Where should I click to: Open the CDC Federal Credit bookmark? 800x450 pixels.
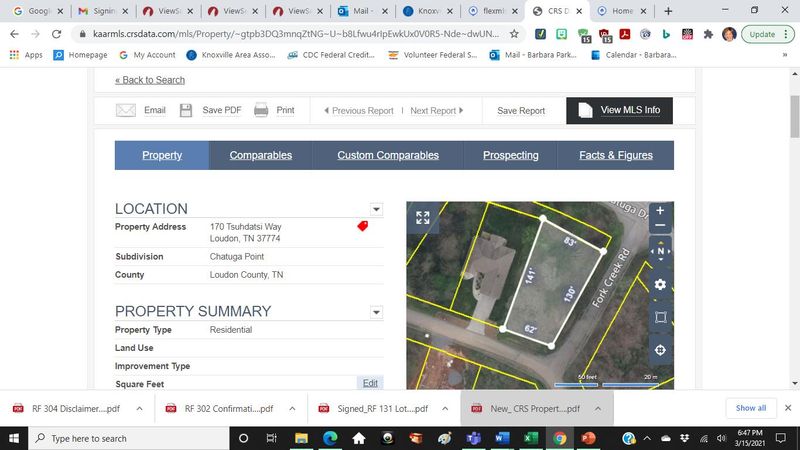tap(331, 55)
